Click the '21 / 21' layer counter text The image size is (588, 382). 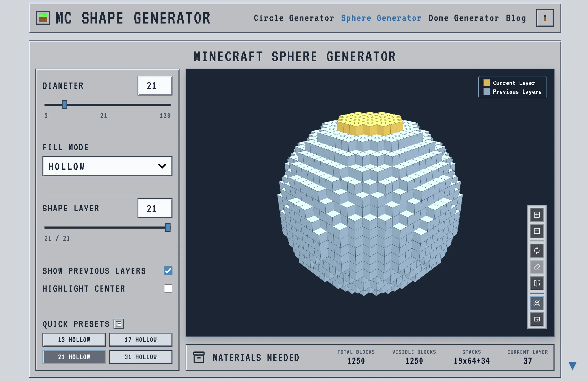[57, 238]
